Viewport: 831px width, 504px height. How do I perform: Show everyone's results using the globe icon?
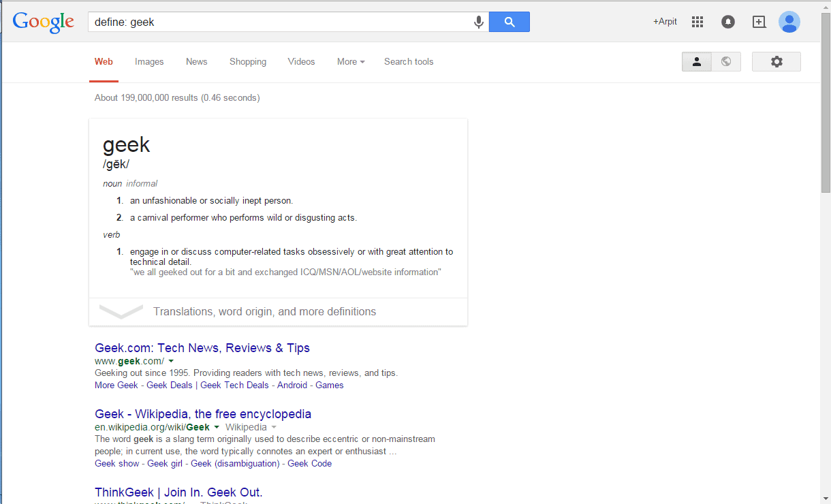click(726, 61)
